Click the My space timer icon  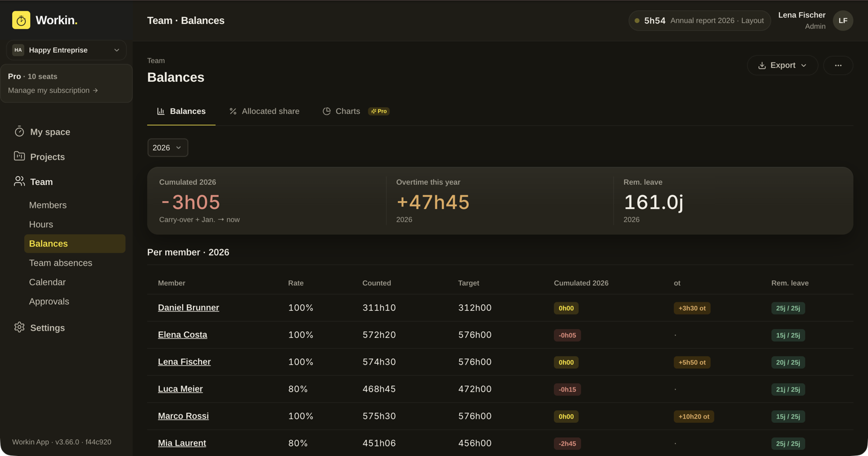pyautogui.click(x=19, y=131)
